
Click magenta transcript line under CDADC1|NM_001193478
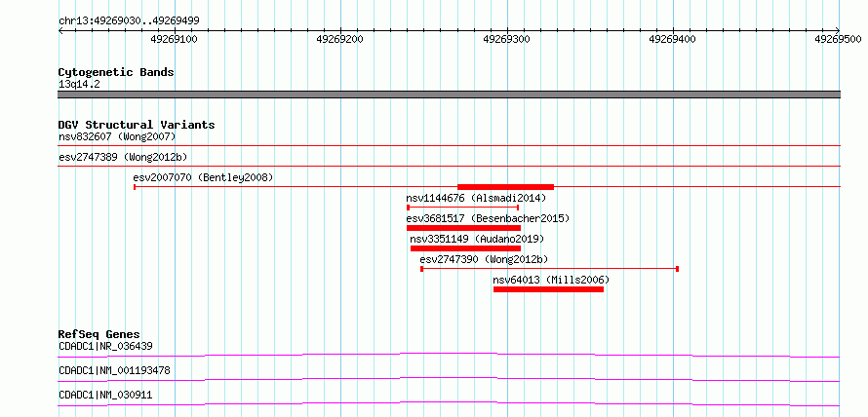pyautogui.click(x=449, y=379)
